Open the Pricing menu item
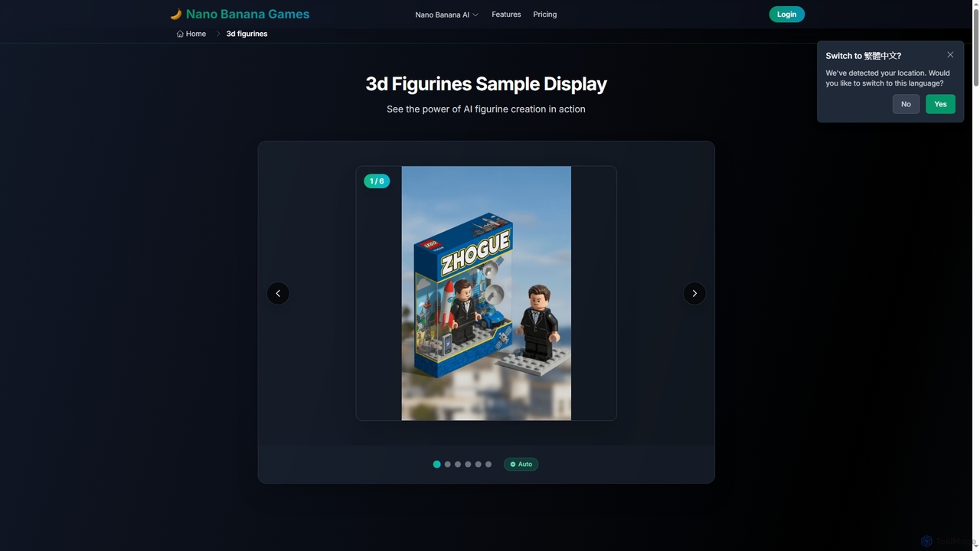980x551 pixels. tap(545, 14)
